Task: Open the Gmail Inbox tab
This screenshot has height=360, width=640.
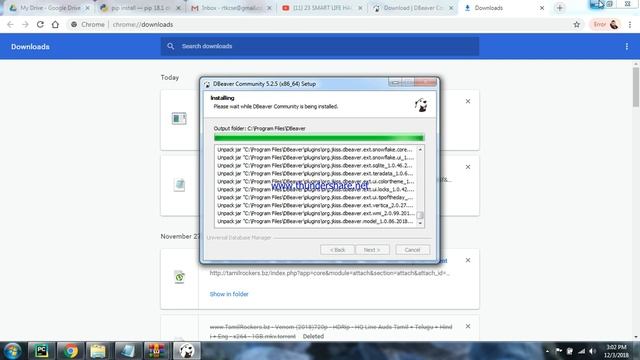Action: point(231,8)
